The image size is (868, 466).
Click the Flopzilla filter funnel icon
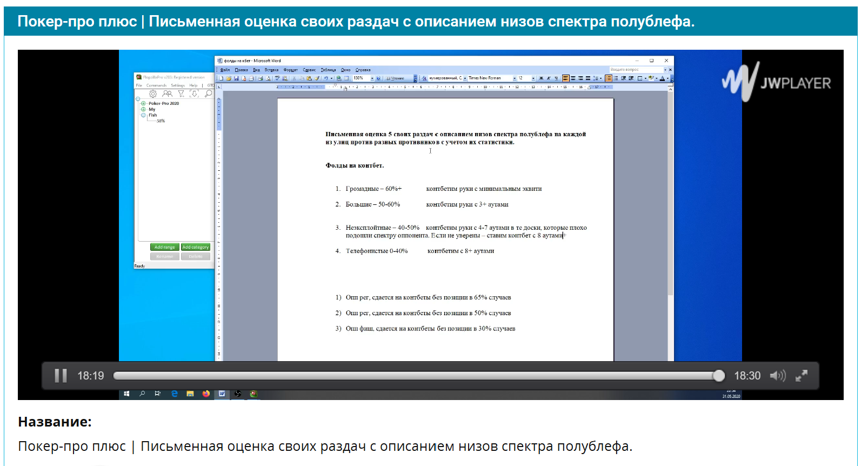pyautogui.click(x=181, y=94)
